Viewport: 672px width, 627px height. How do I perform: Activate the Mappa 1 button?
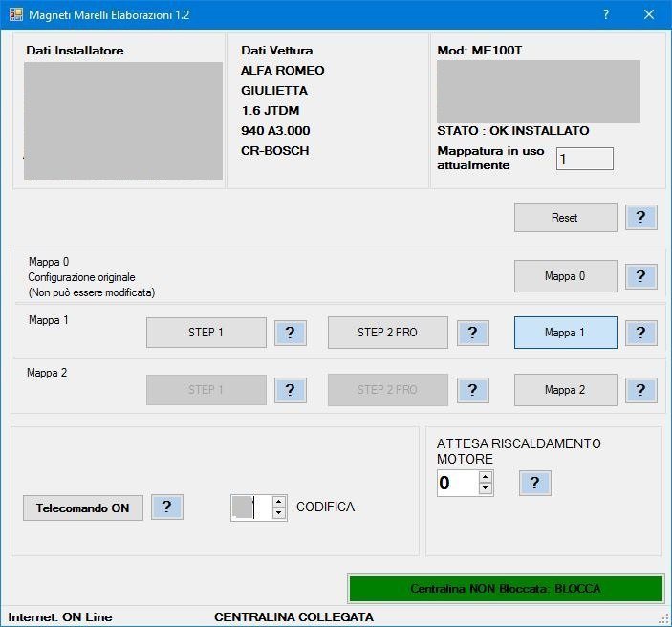[565, 333]
